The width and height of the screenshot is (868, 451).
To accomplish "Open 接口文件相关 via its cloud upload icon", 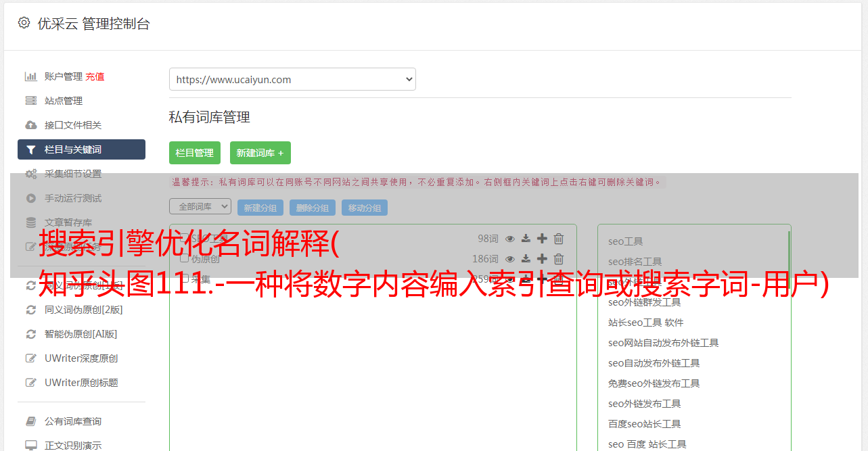I will [30, 125].
